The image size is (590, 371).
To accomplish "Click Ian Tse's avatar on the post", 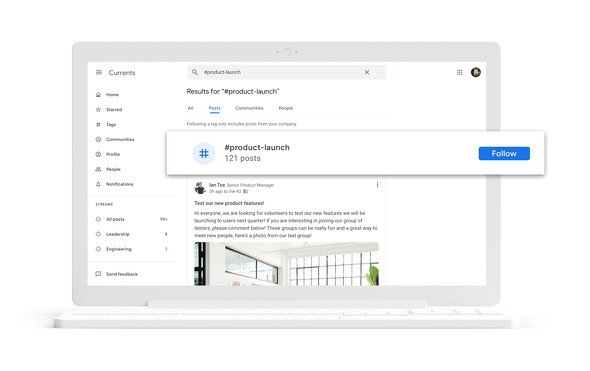I will point(200,188).
